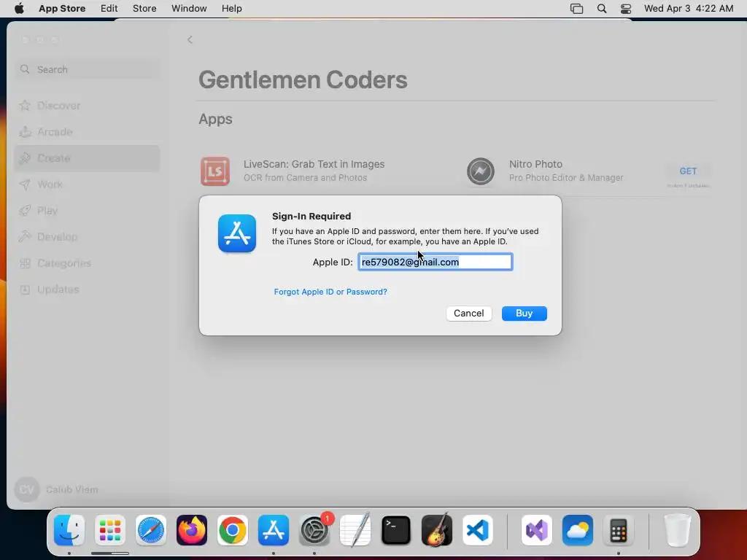Viewport: 747px width, 560px height.
Task: Open Calculator from the Dock
Action: tap(619, 530)
